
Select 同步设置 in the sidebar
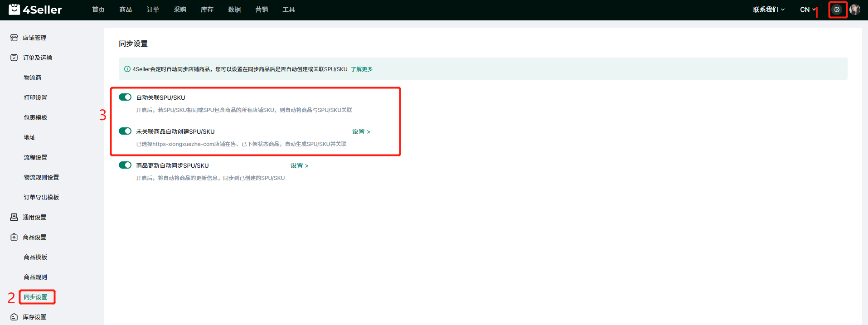pyautogui.click(x=35, y=297)
